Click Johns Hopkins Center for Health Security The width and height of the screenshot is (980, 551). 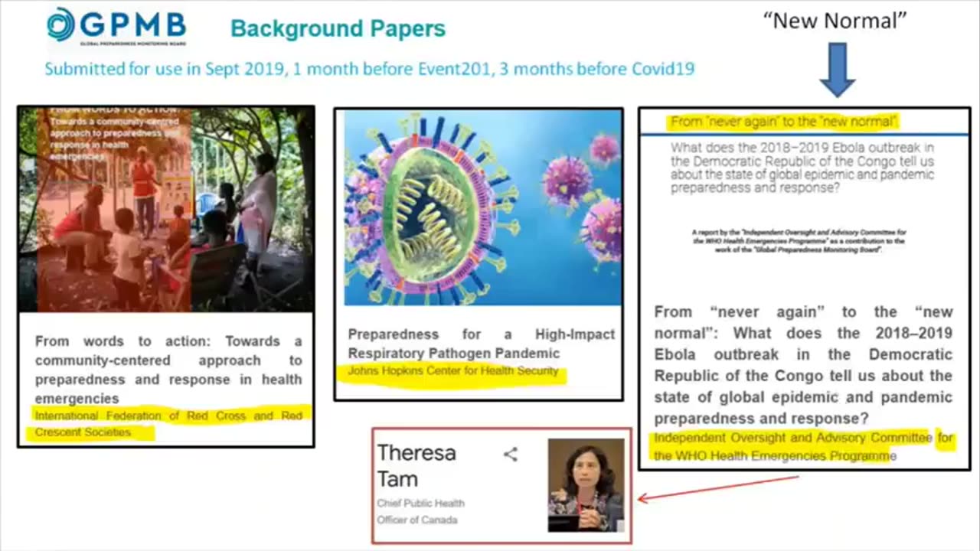click(x=453, y=371)
